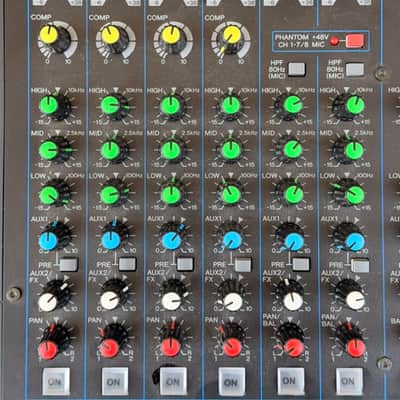Adjust white AUX2/FX knob on first channel strip
The height and width of the screenshot is (400, 400).
(48, 302)
